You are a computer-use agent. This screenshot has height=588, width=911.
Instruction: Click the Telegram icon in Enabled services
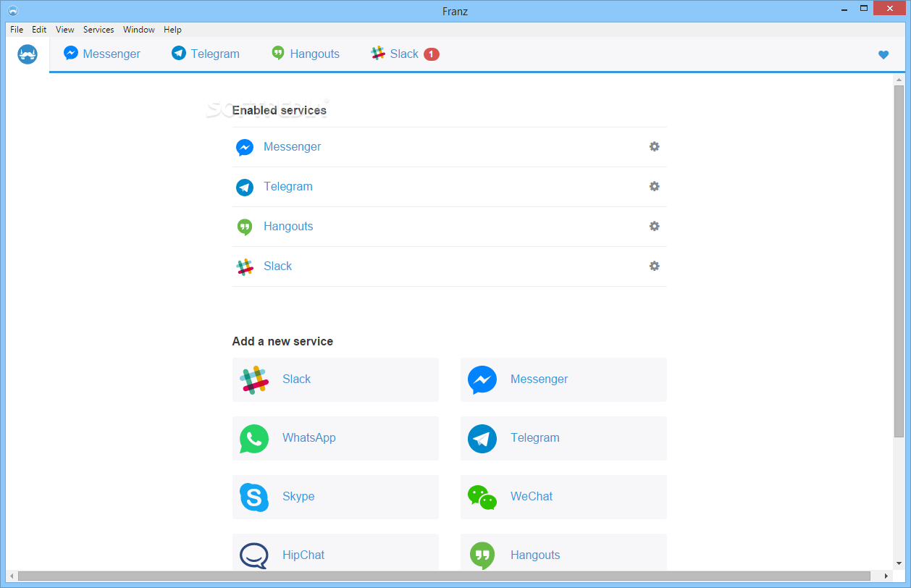pos(245,188)
